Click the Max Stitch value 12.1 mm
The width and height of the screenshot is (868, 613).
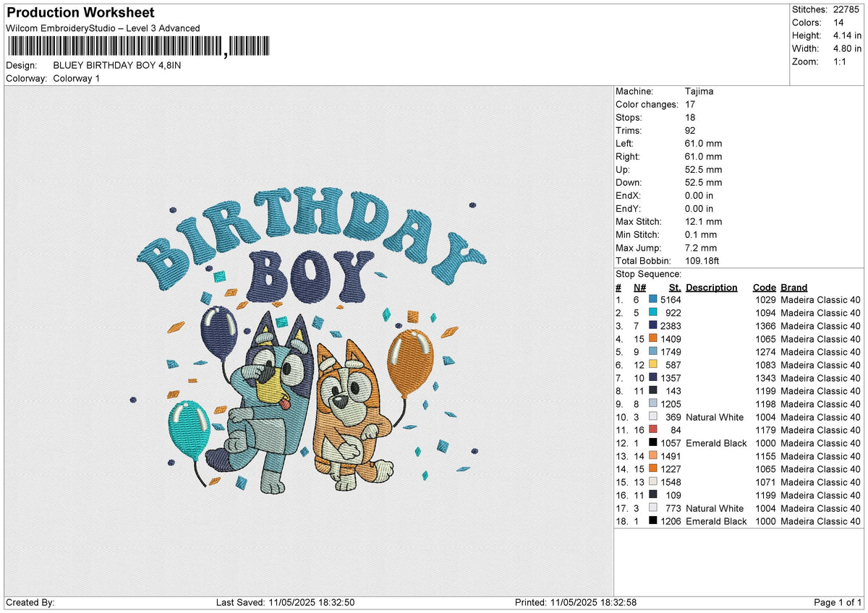[x=703, y=221]
